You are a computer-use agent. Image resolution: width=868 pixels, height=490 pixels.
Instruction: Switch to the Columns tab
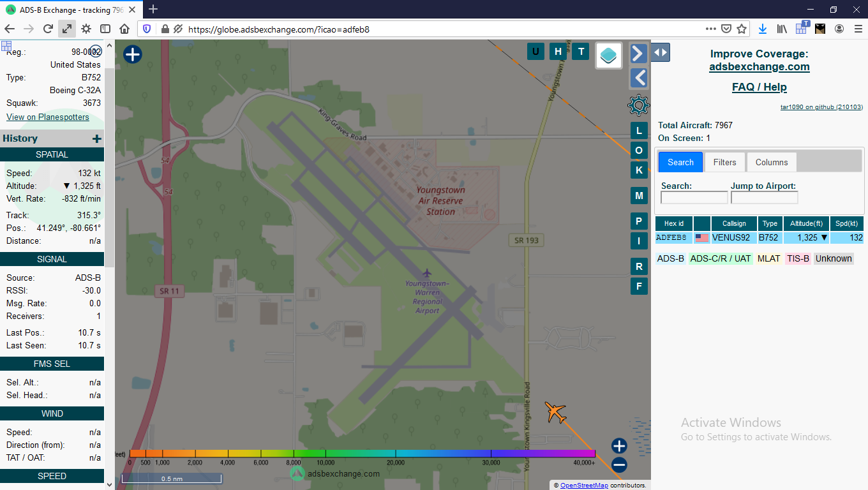[x=772, y=162]
